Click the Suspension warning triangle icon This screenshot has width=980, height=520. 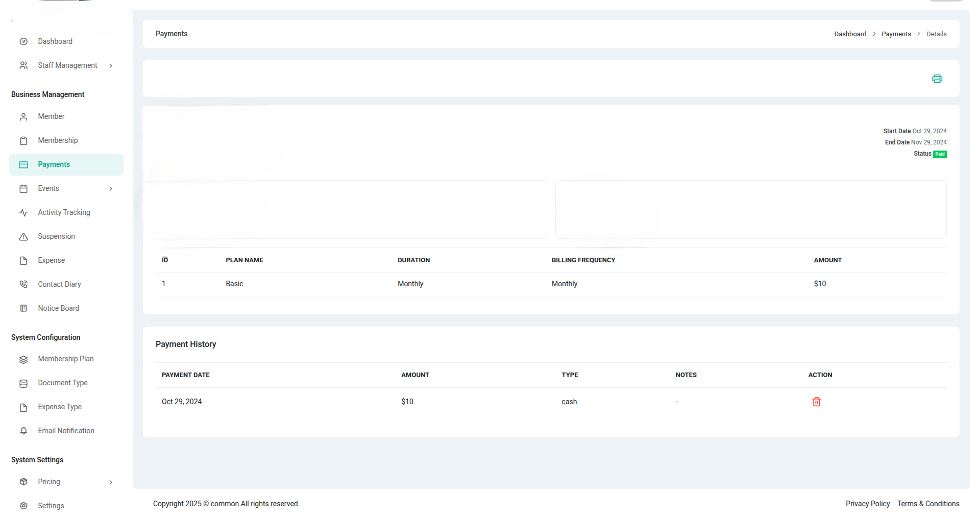pos(23,237)
